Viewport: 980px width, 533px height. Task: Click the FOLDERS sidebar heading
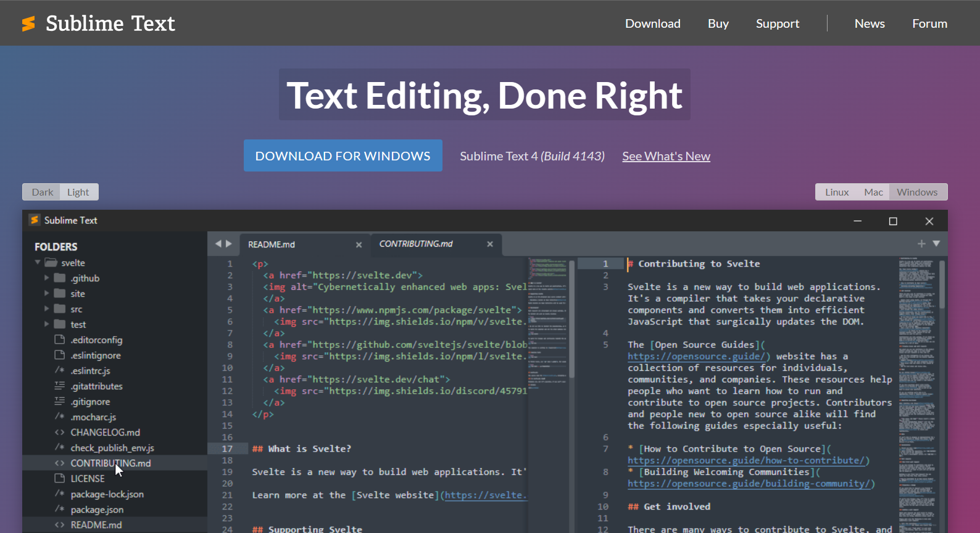pyautogui.click(x=56, y=247)
